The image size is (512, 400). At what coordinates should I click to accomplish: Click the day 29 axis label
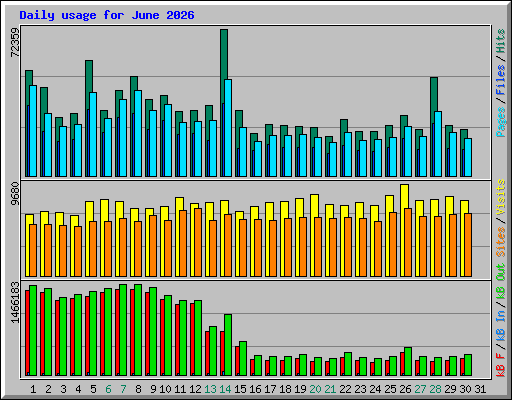(450, 389)
